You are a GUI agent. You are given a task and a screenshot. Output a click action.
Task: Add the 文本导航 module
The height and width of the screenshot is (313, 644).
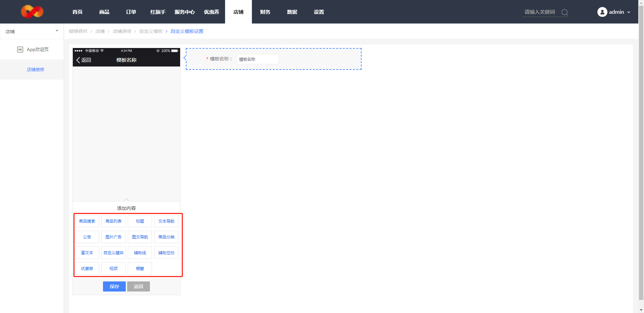click(x=166, y=221)
